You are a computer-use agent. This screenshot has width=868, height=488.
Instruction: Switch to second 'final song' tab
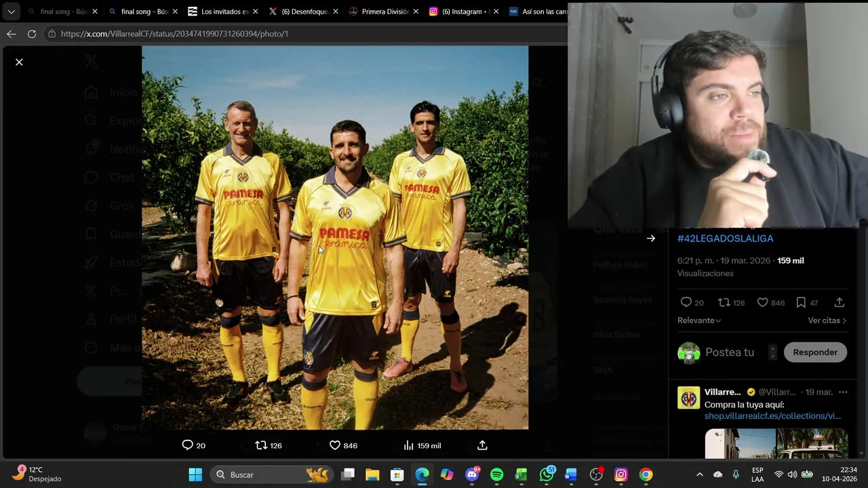(x=144, y=12)
